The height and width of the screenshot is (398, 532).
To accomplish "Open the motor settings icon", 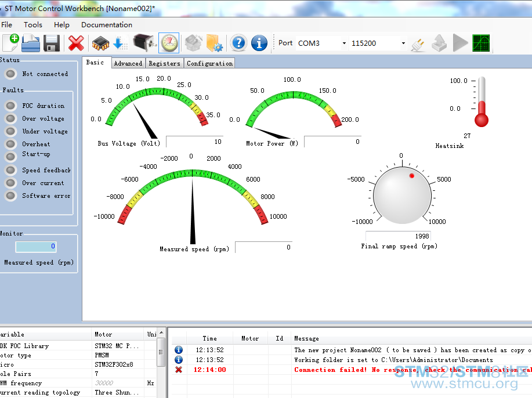I will (144, 43).
